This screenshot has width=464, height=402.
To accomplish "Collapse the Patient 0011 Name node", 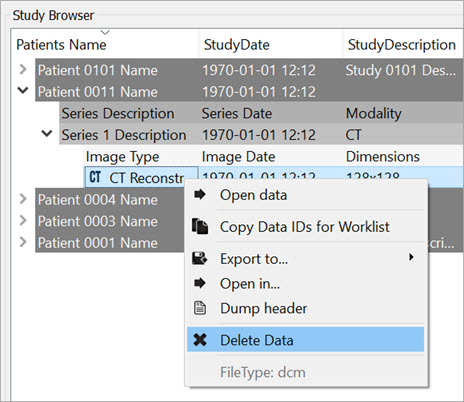I will tap(23, 90).
